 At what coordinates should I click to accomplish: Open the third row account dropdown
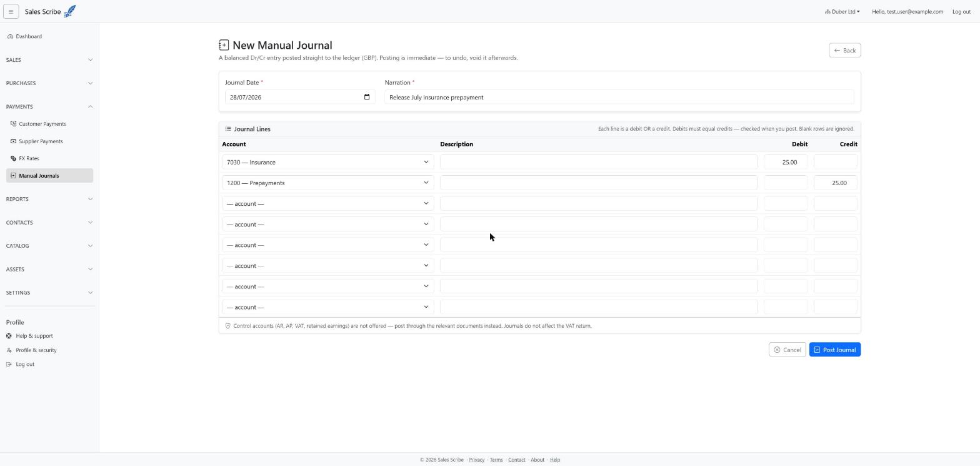point(327,203)
